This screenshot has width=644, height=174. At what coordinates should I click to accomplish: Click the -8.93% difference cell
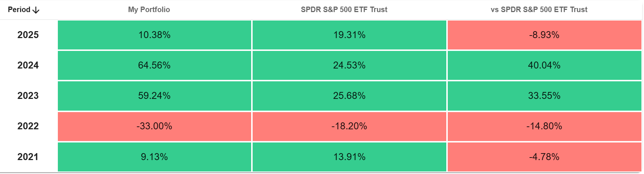click(x=544, y=35)
